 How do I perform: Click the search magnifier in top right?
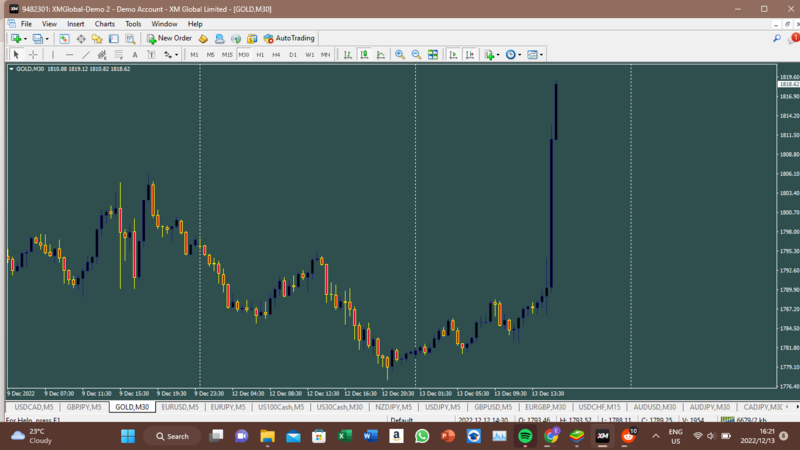point(777,38)
